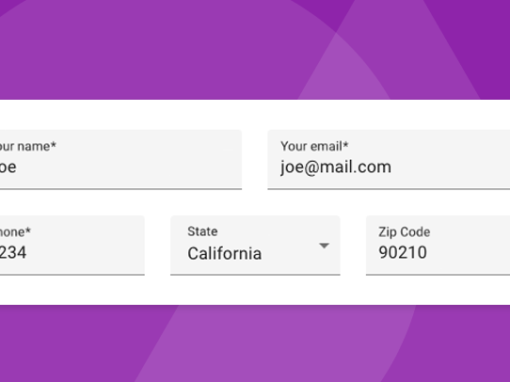Place cursor in 90210 zip value
510x382 pixels.
[x=403, y=252]
